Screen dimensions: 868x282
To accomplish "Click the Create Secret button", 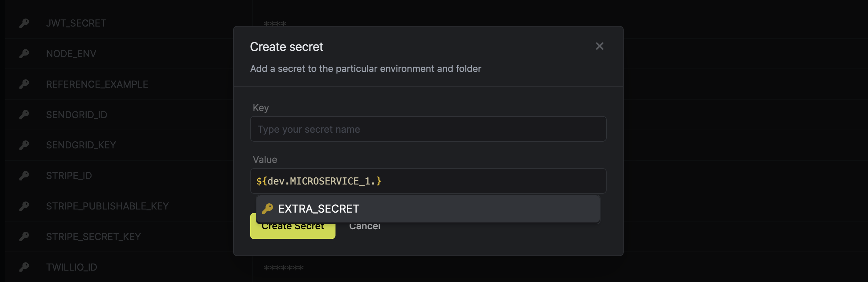I will point(292,226).
